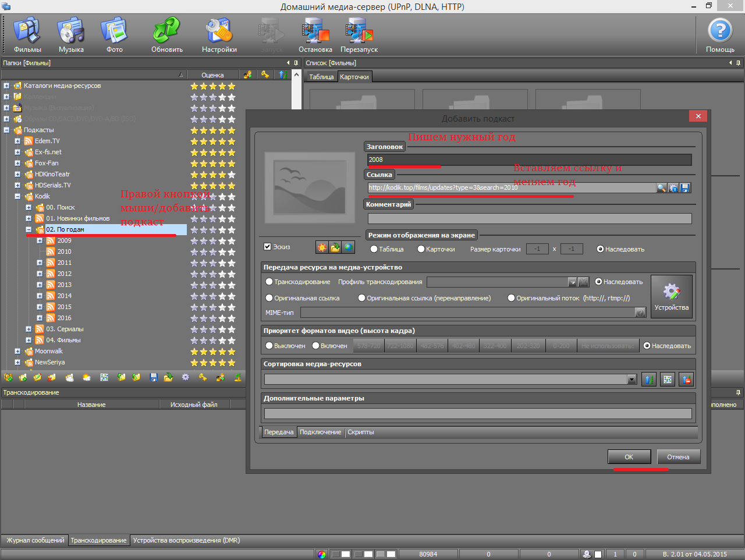Image resolution: width=745 pixels, height=560 pixels.
Task: Click the Остановка server stop icon
Action: click(x=315, y=34)
